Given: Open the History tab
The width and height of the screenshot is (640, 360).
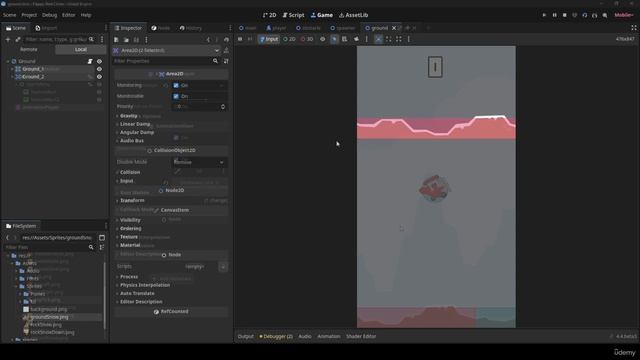Looking at the screenshot, I should [x=191, y=28].
